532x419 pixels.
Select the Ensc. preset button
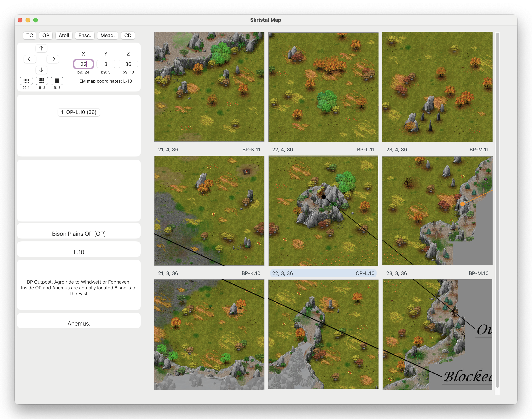coord(85,35)
